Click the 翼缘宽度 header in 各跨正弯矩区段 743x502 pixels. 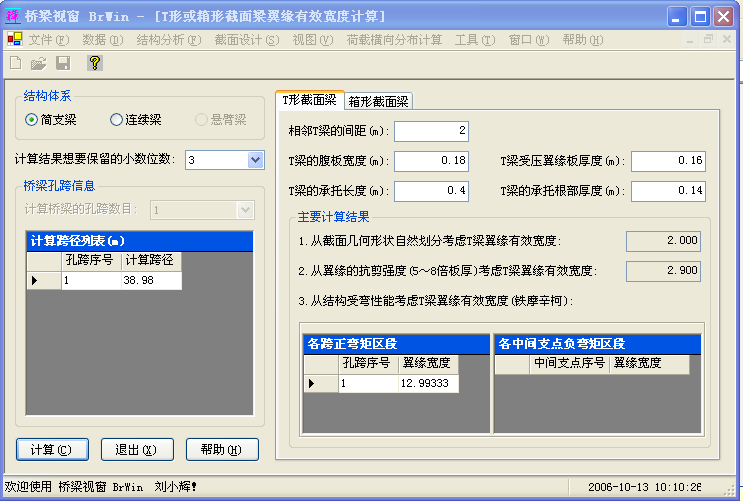click(x=428, y=363)
